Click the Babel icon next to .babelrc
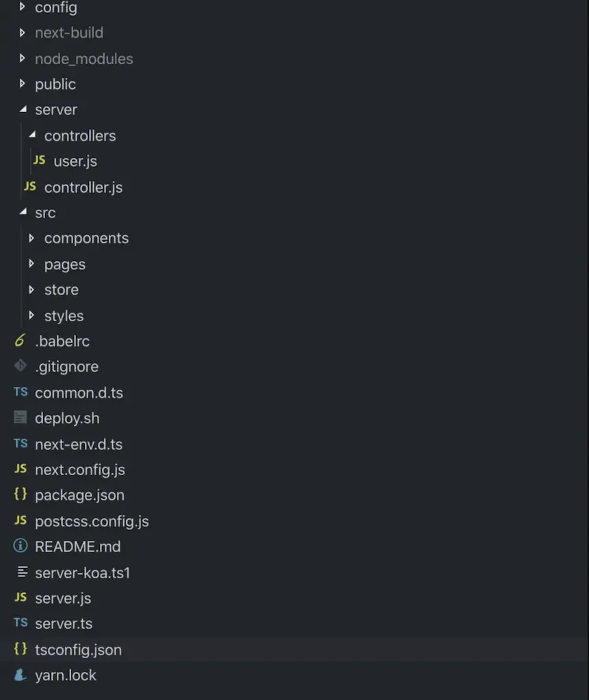The width and height of the screenshot is (589, 700). 20,340
